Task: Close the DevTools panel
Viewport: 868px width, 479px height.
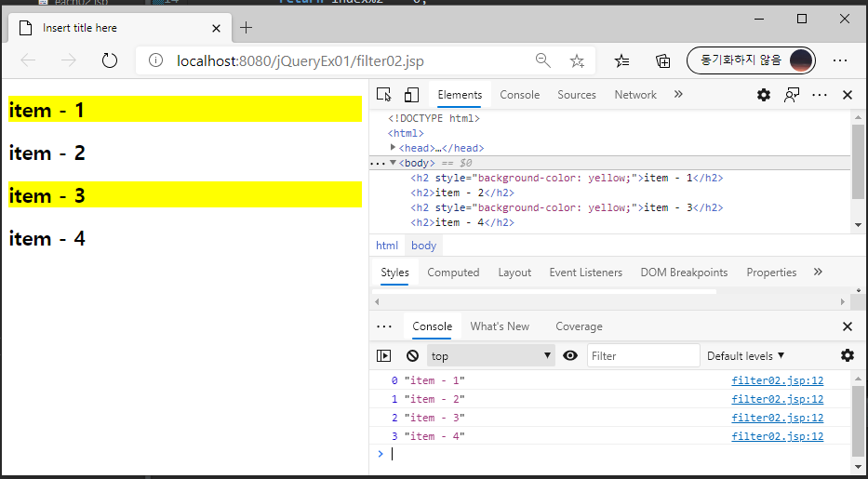Action: click(848, 95)
